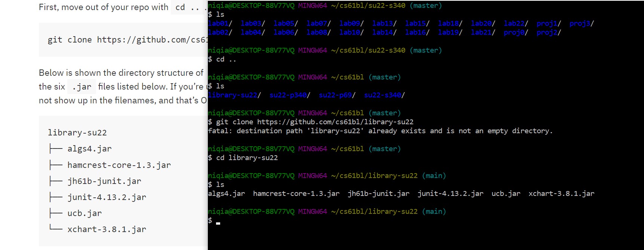This screenshot has width=644, height=250.
Task: Click the "fatal: destination path" error line
Action: tap(380, 131)
